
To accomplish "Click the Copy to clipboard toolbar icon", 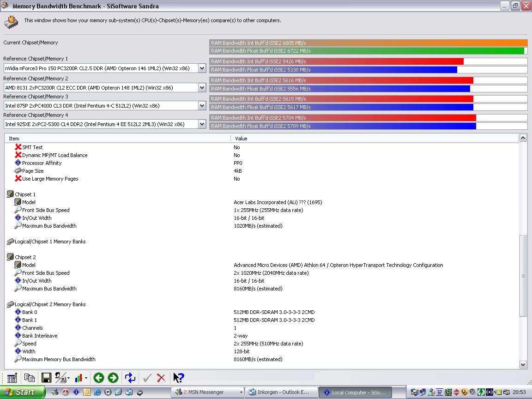I will 30,378.
